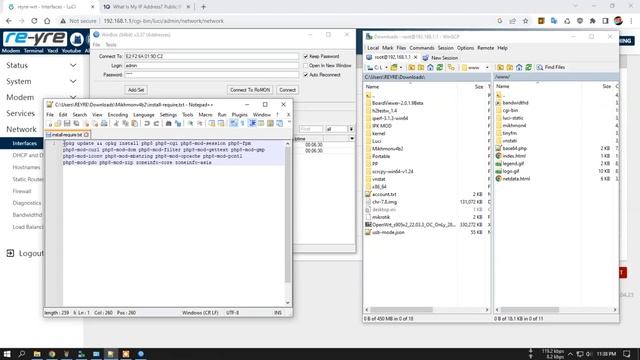Click Connect button in Winbox
The height and width of the screenshot is (360, 640).
287,90
